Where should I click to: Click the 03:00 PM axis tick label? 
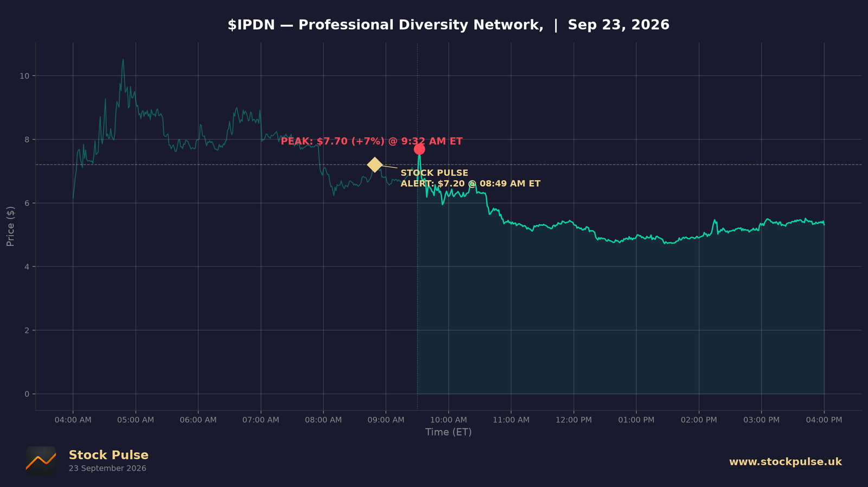(x=761, y=420)
